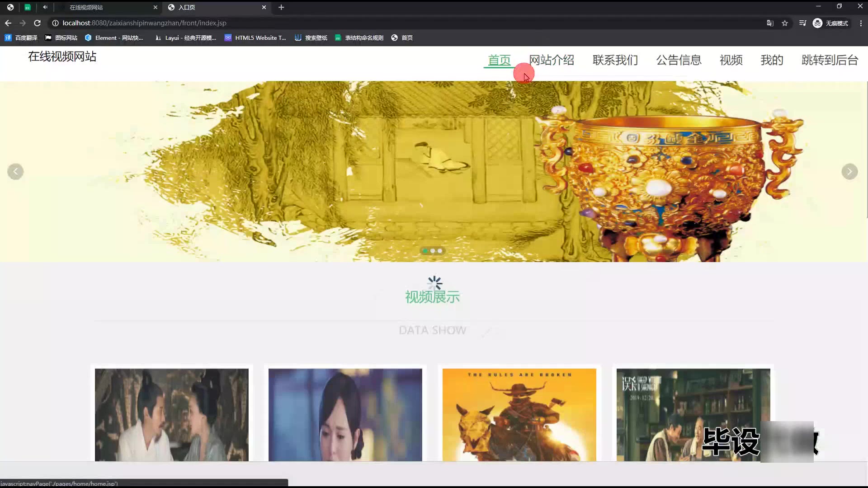Open the 图标网站 bookmark

[x=61, y=38]
